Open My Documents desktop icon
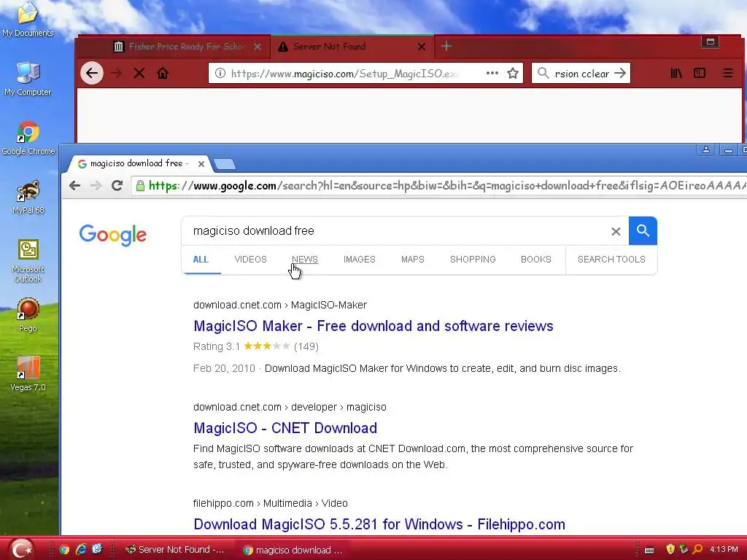The image size is (747, 560). (x=28, y=19)
